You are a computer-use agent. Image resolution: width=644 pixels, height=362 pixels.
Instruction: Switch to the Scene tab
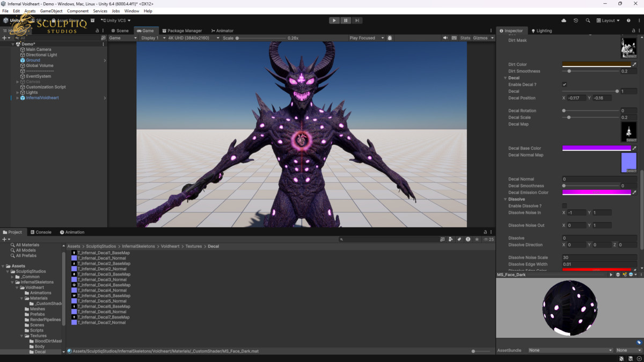120,31
